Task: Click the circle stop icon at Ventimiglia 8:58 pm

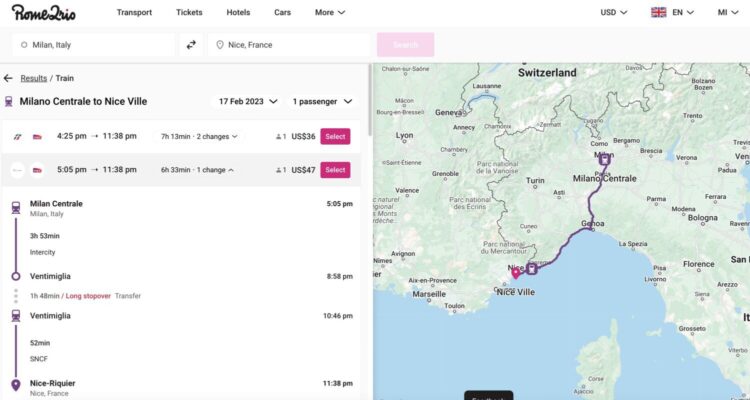Action: pyautogui.click(x=16, y=277)
